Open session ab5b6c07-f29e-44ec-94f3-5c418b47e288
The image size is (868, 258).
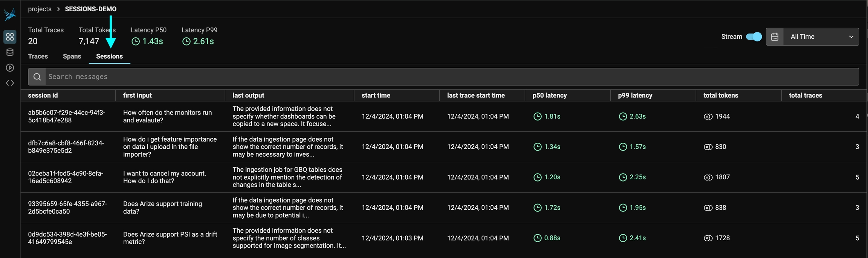point(67,116)
